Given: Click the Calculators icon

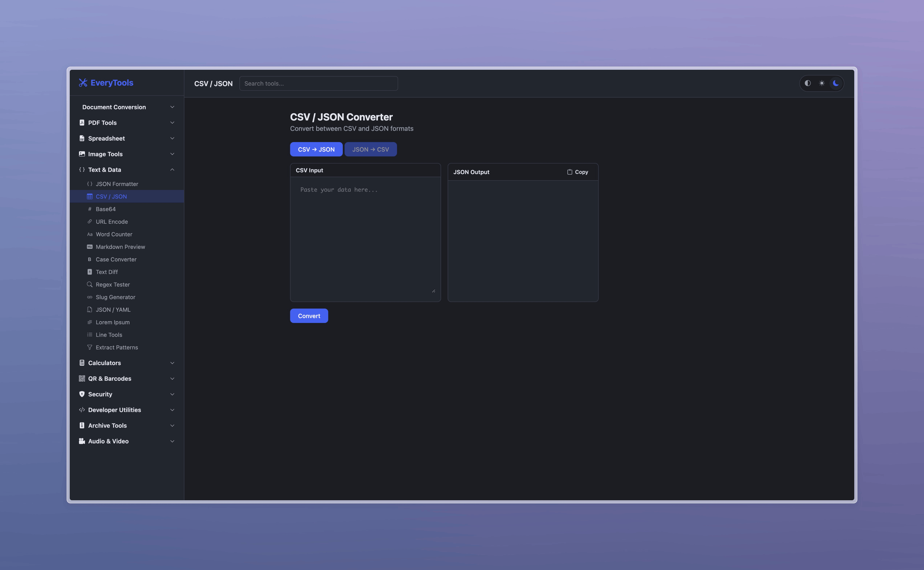Looking at the screenshot, I should click(82, 363).
